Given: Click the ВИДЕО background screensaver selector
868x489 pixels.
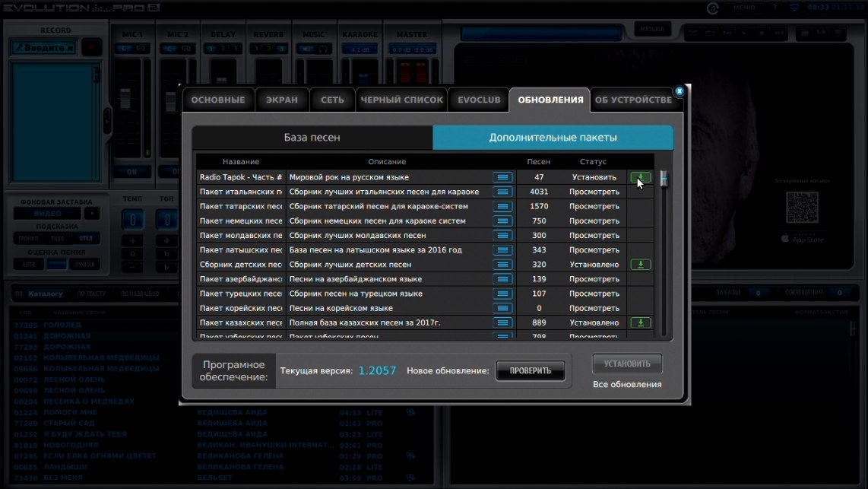Looking at the screenshot, I should [x=48, y=213].
